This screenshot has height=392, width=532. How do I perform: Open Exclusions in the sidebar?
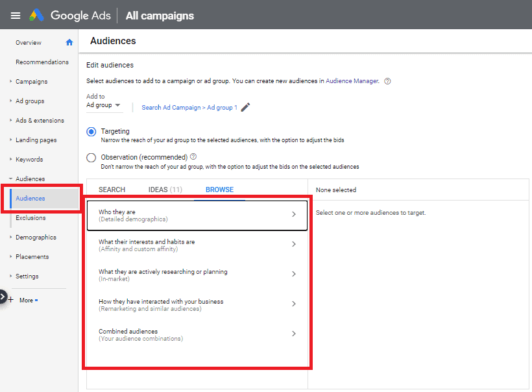(x=30, y=218)
